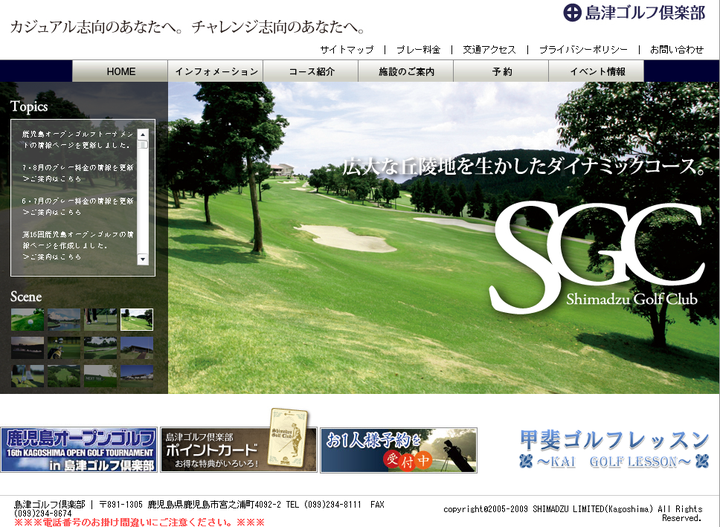Image resolution: width=720 pixels, height=527 pixels.
Task: Click the Topics scrollbar thumb
Action: (143, 145)
